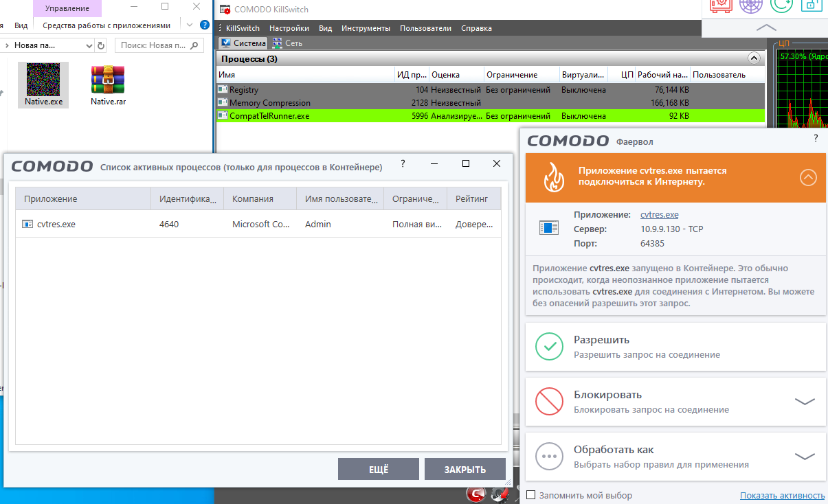The width and height of the screenshot is (828, 504).
Task: Sort by the Пользователь column header
Action: click(727, 74)
